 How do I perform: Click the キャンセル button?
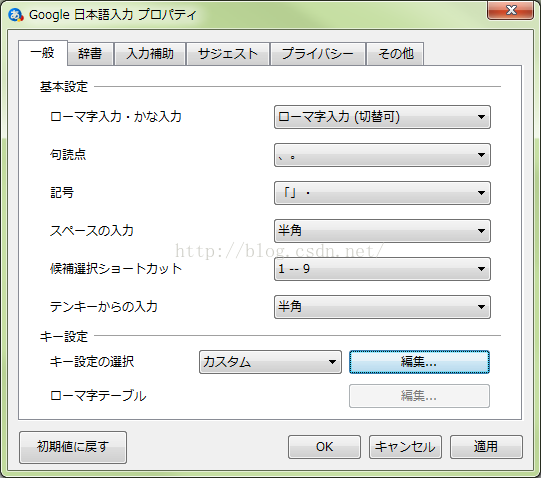(x=405, y=447)
